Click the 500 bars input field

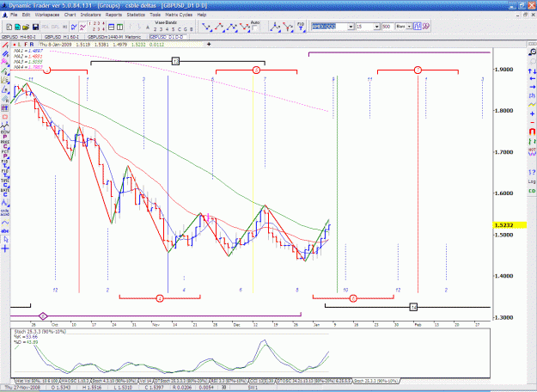pos(387,27)
